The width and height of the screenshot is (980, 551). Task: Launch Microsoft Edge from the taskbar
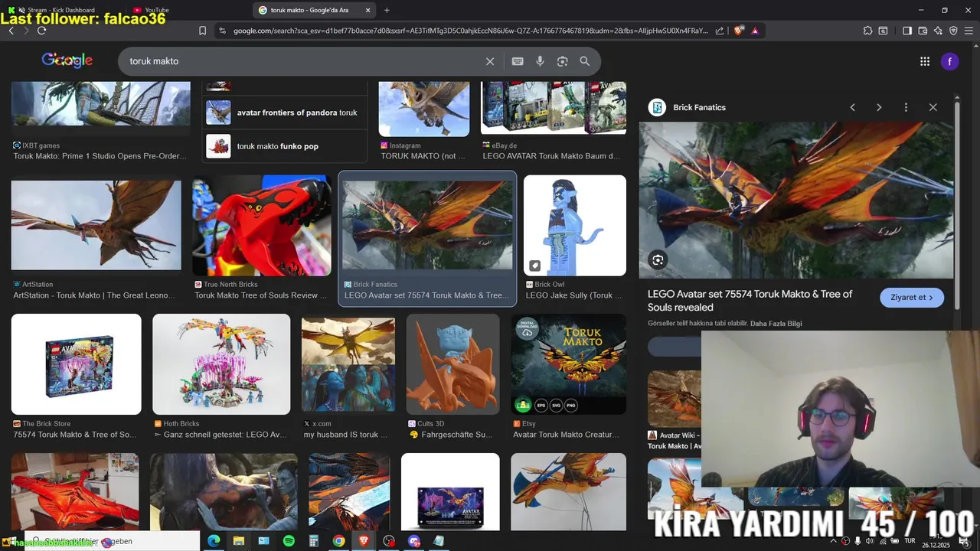pos(214,541)
